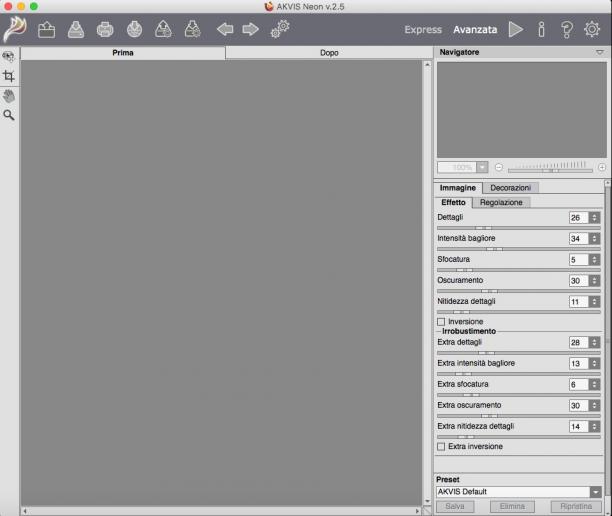Click the Navigatore preview thumbnail

click(x=522, y=110)
